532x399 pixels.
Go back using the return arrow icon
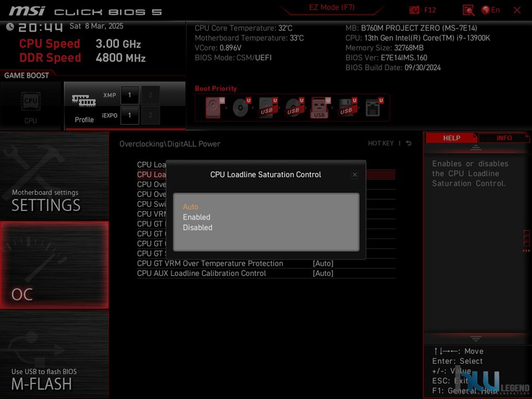tap(409, 143)
